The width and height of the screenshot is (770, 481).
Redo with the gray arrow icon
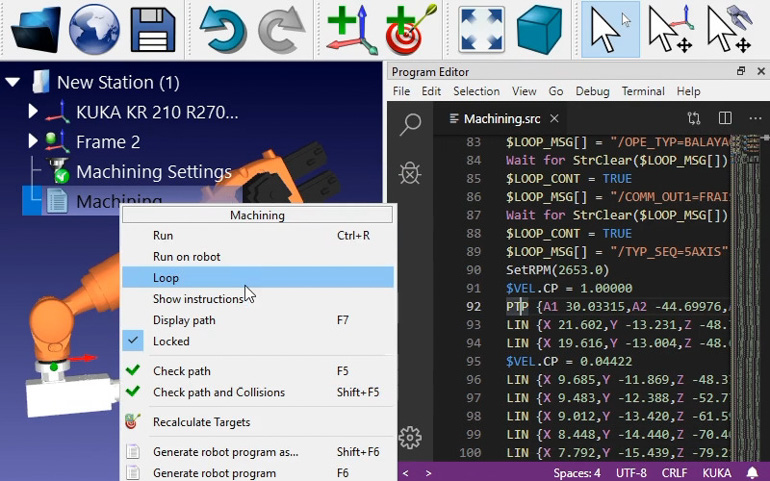tap(282, 30)
